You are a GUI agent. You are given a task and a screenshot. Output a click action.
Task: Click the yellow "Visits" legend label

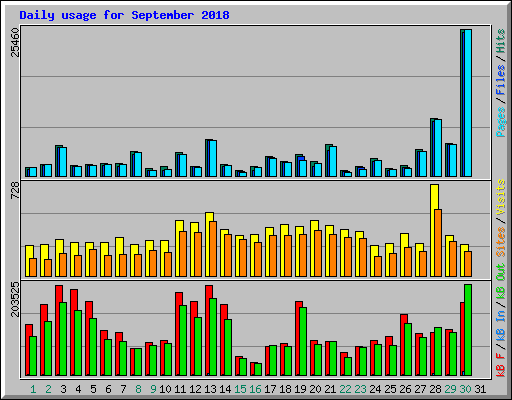coord(501,197)
